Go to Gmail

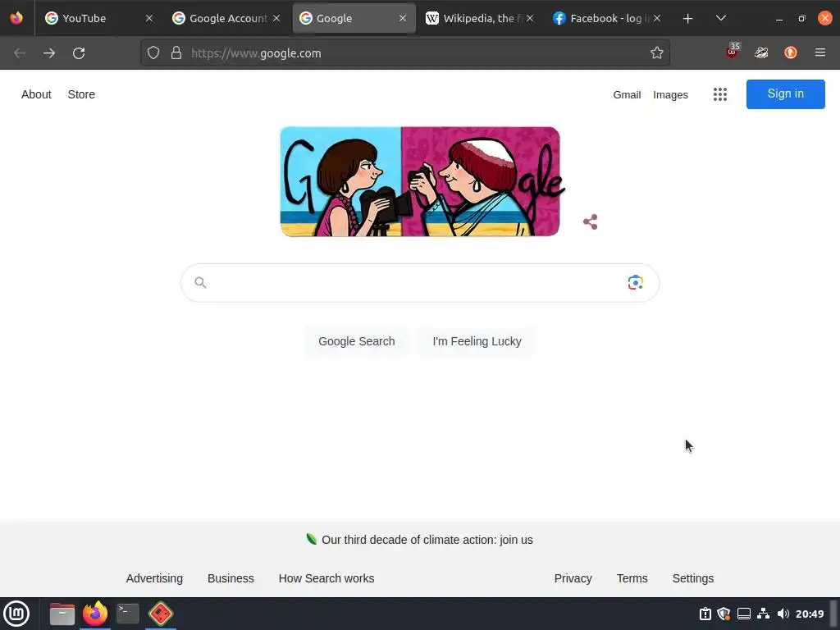tap(627, 95)
